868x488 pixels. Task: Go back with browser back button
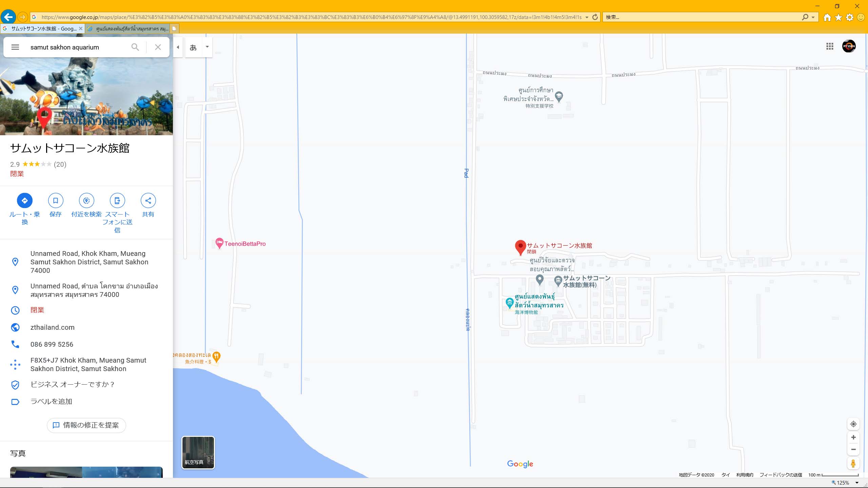tap(8, 17)
